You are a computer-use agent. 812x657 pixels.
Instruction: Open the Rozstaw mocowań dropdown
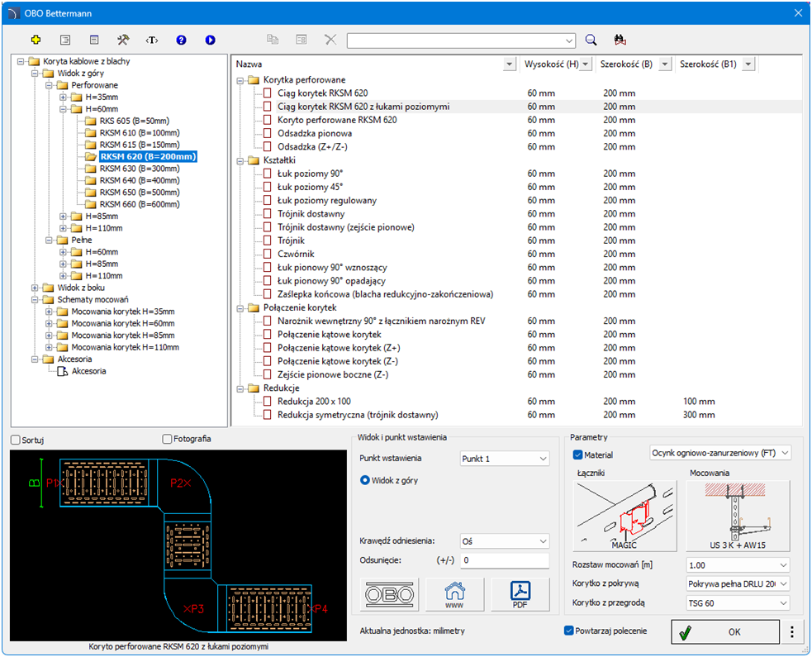coord(738,565)
